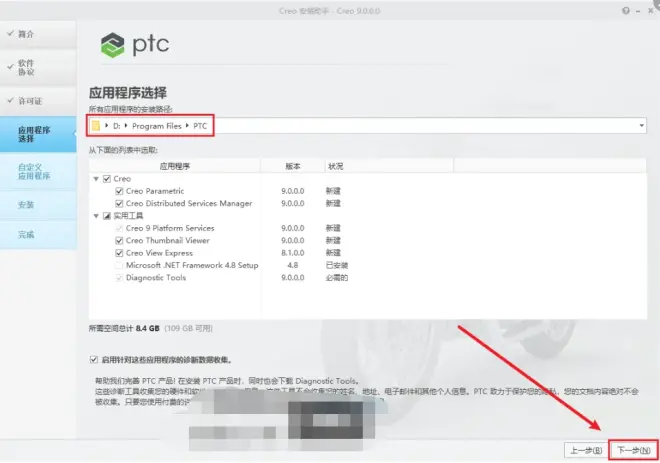Click the 8.4 GB required space text
The image size is (660, 463).
(147, 328)
